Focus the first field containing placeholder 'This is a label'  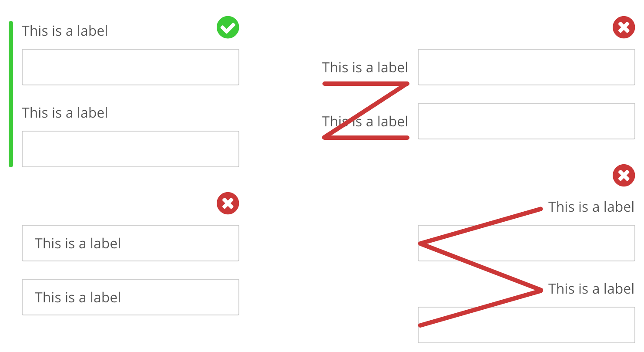[x=131, y=243]
